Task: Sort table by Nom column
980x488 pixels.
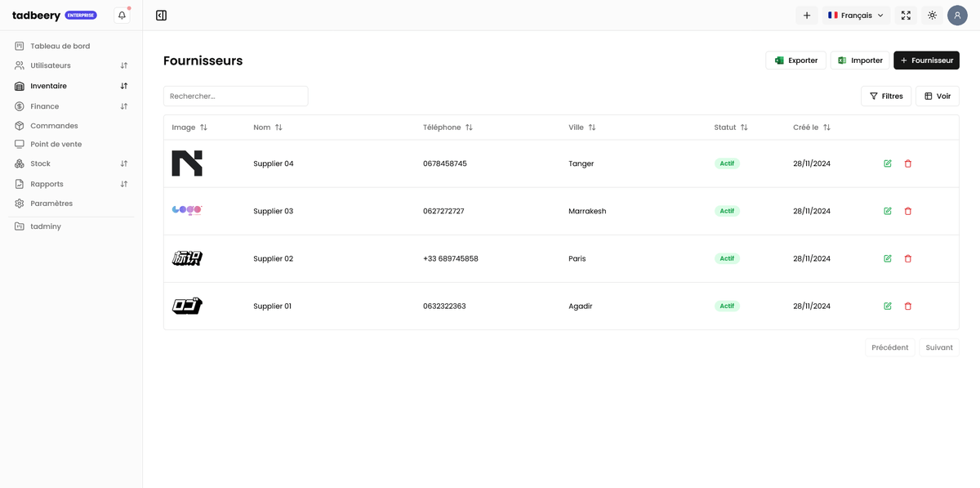Action: (268, 128)
